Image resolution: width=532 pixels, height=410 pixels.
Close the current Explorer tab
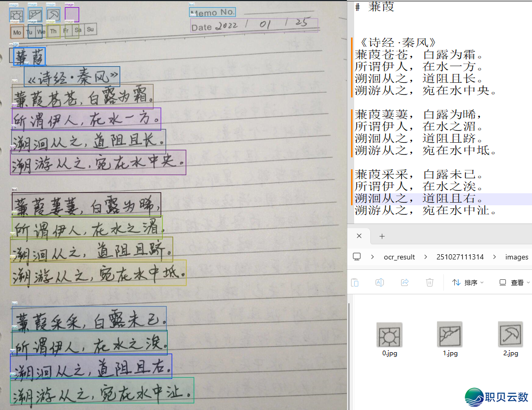pos(359,235)
